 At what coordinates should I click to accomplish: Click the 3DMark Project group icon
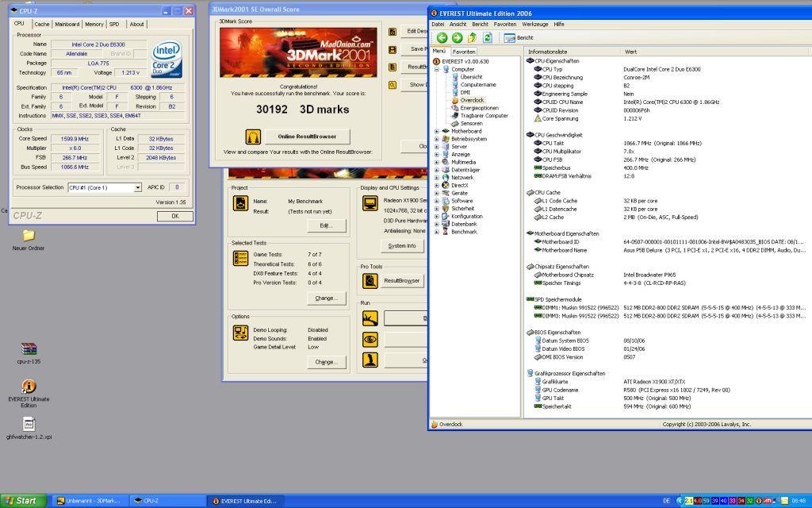tap(240, 202)
